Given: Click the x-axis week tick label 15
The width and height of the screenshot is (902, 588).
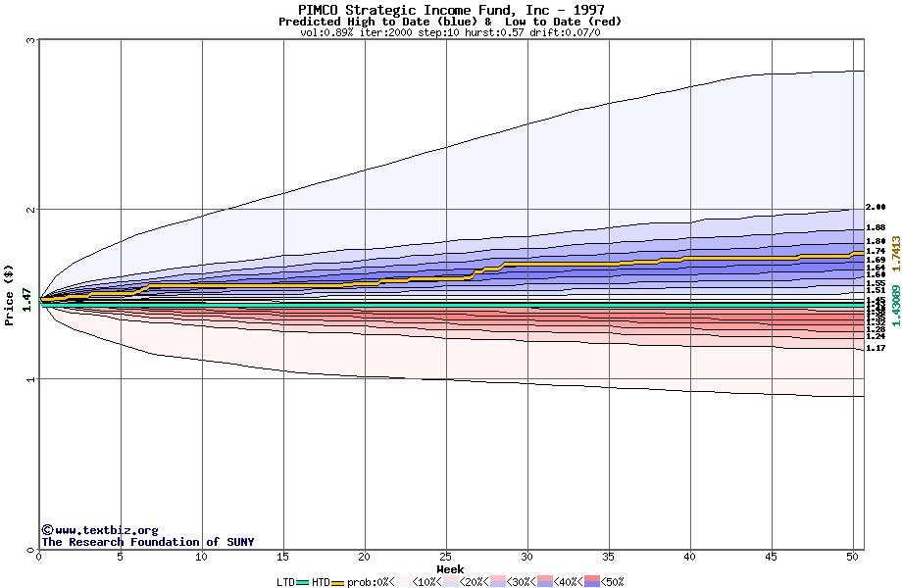Looking at the screenshot, I should [282, 557].
